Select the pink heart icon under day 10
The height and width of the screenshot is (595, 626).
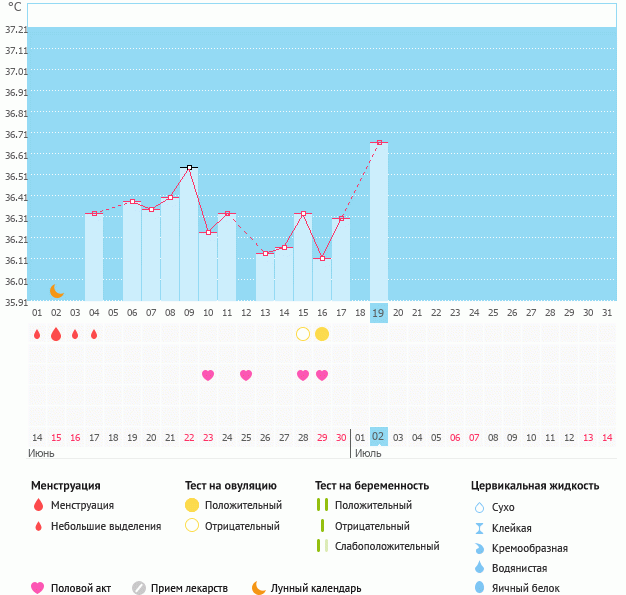[208, 375]
